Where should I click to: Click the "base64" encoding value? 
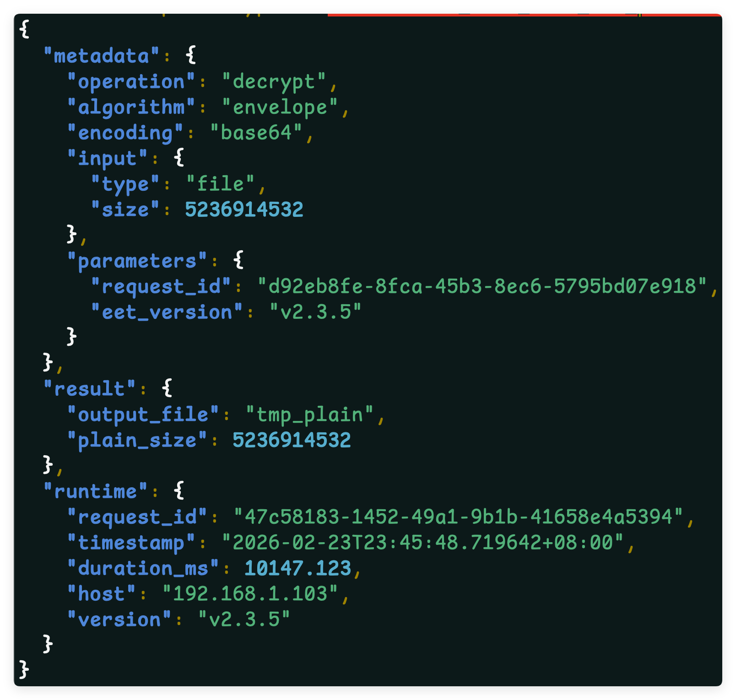pos(256,133)
